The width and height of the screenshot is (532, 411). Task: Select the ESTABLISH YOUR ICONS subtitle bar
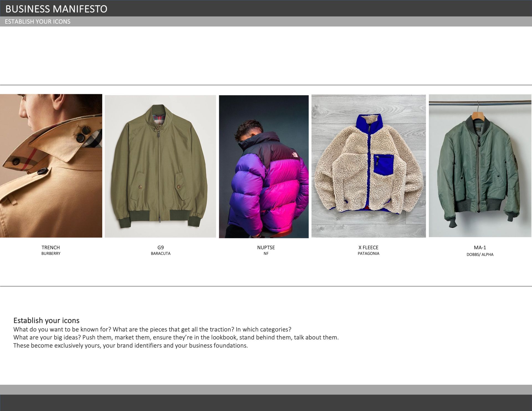click(x=266, y=22)
